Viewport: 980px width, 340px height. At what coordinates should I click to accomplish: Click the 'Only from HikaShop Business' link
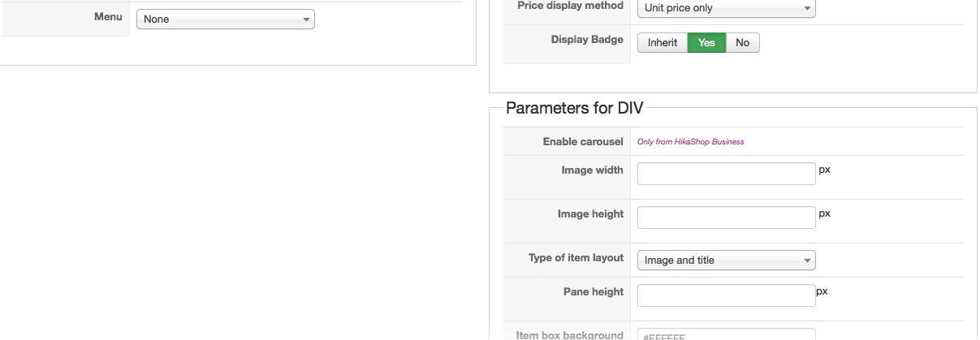[690, 142]
